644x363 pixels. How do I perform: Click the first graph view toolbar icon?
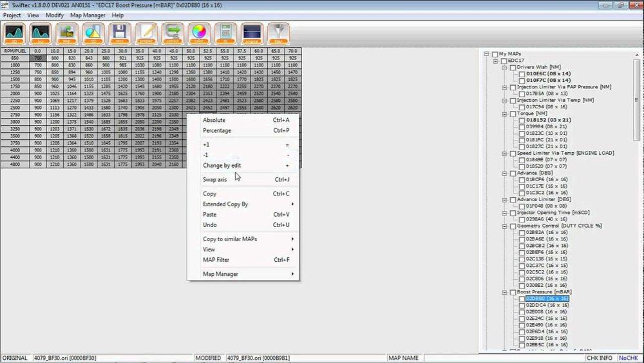[x=14, y=34]
